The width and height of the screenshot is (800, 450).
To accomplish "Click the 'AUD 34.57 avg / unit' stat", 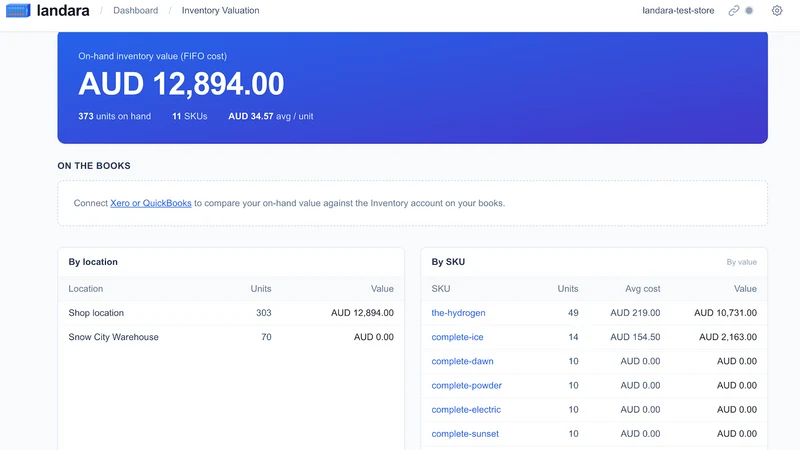I will (271, 116).
